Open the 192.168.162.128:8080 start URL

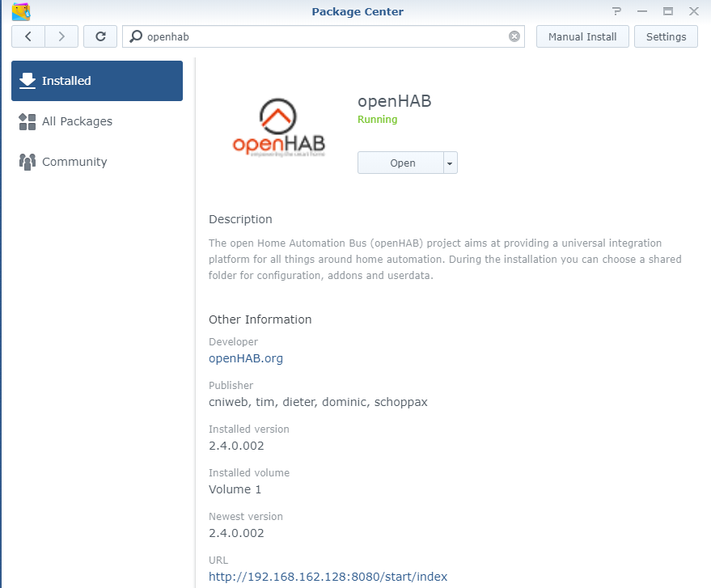[x=328, y=576]
